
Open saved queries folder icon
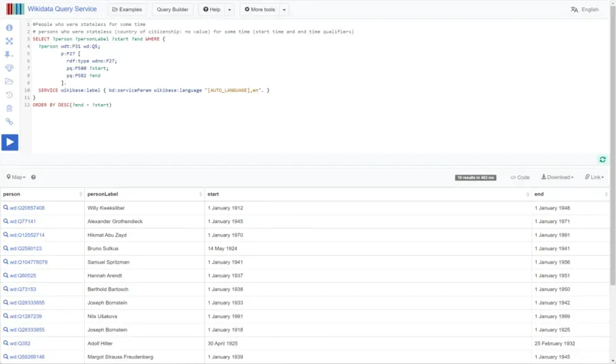(x=9, y=81)
